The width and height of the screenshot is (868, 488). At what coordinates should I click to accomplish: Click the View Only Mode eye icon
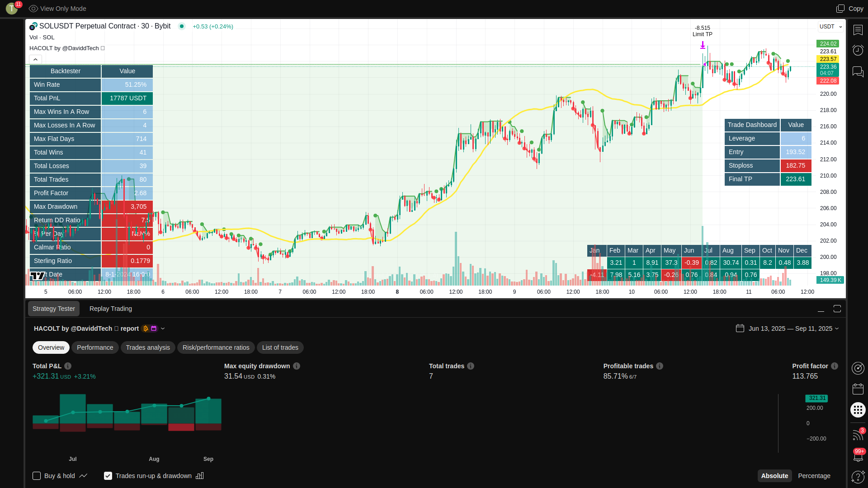tap(33, 9)
